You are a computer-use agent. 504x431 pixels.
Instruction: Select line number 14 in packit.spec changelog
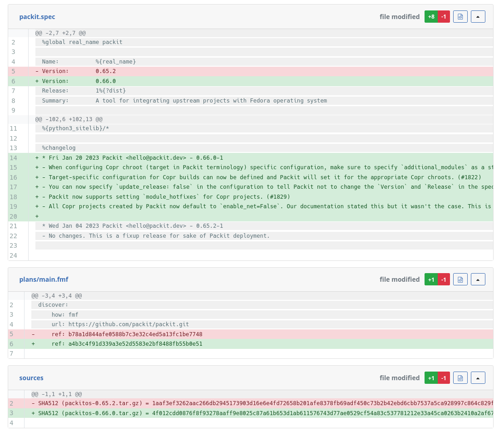tap(13, 158)
